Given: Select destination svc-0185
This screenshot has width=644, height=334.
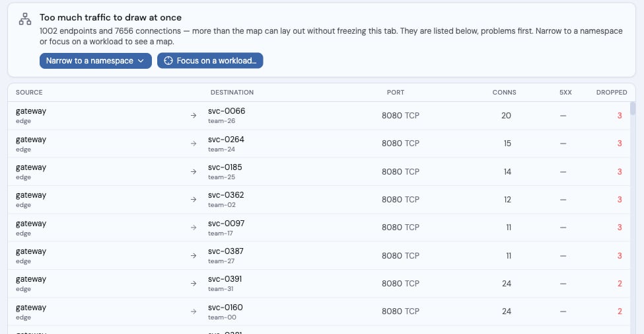Looking at the screenshot, I should click(x=225, y=167).
